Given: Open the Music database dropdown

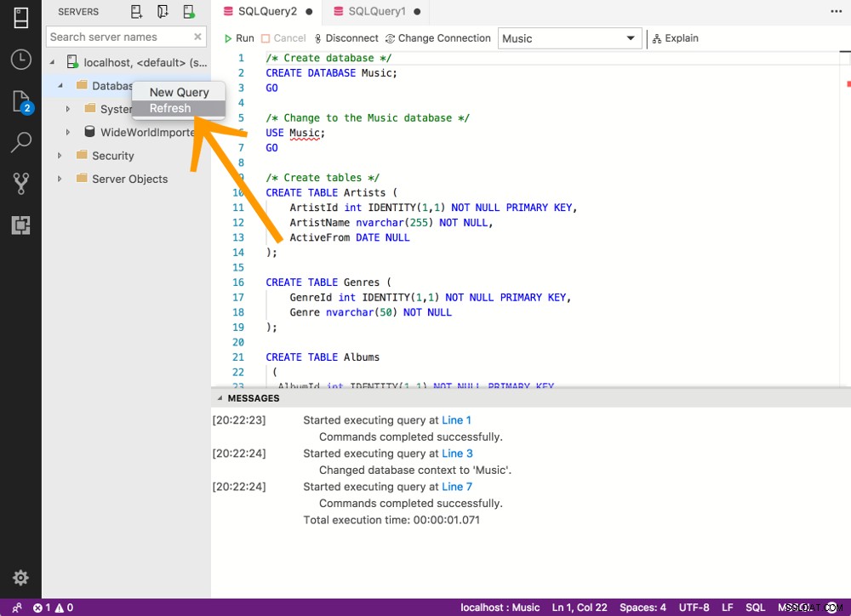Looking at the screenshot, I should (x=569, y=38).
